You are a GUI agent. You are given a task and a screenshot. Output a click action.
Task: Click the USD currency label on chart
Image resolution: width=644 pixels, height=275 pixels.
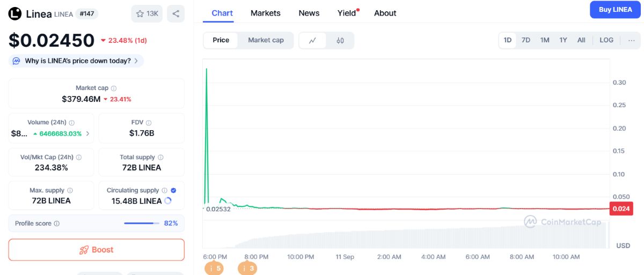pos(623,246)
